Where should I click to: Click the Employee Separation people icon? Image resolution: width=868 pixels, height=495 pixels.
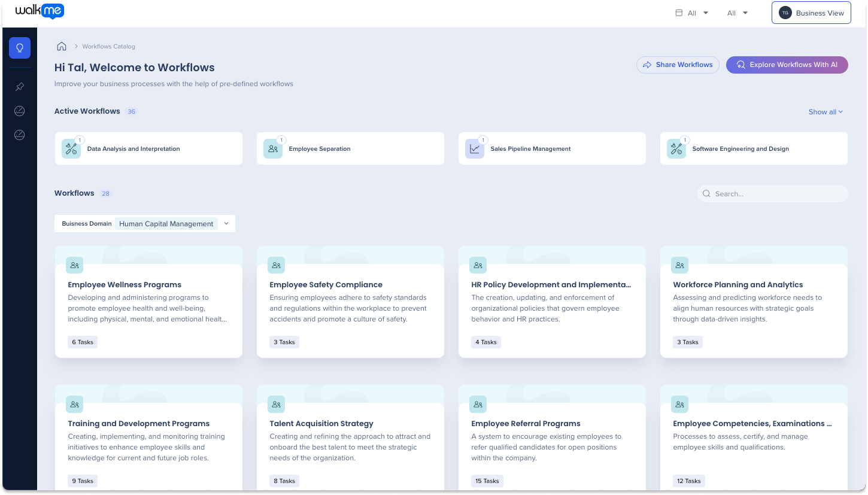tap(273, 148)
